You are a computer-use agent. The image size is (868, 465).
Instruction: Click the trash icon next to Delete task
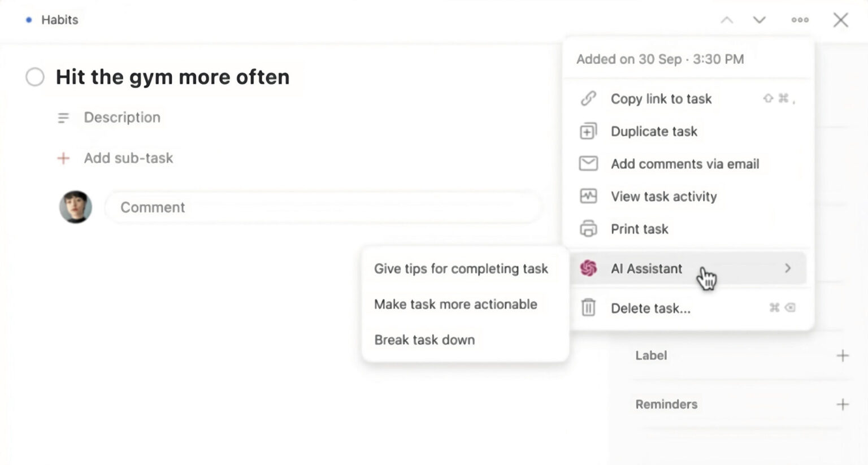[588, 308]
